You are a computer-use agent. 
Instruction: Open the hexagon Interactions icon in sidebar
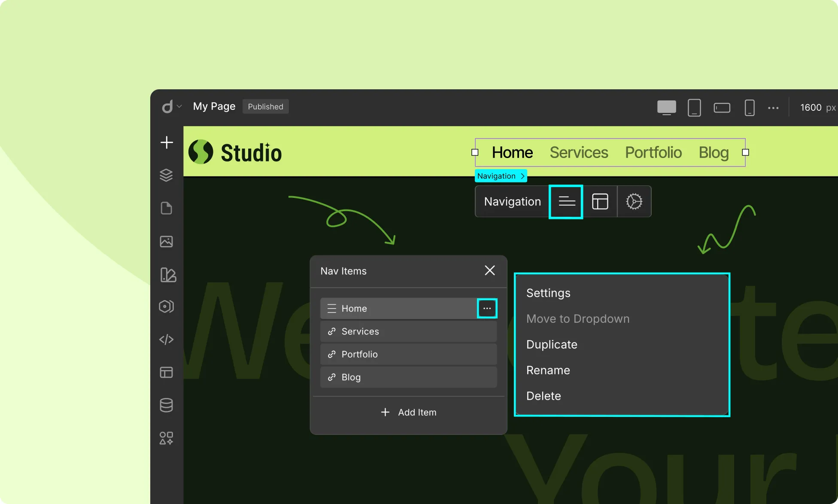click(x=166, y=307)
